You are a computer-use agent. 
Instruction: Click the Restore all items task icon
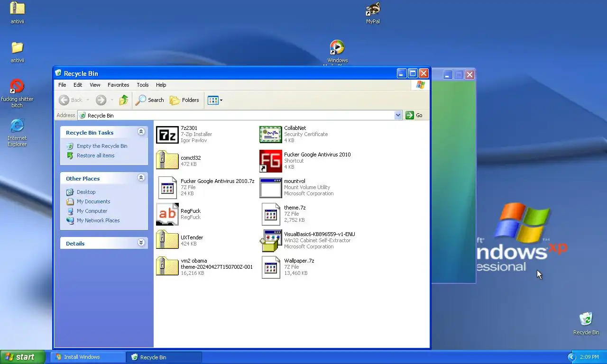coord(70,155)
